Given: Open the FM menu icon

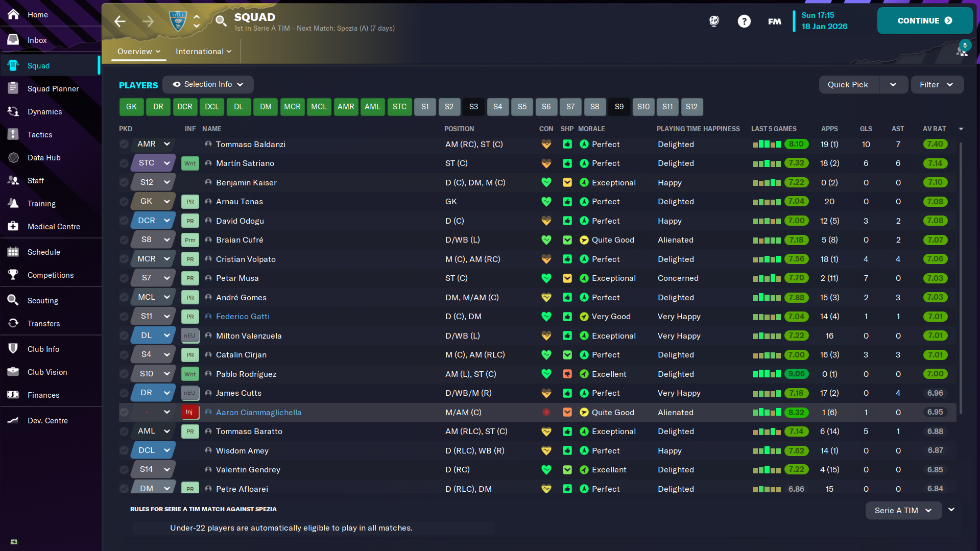Looking at the screenshot, I should [774, 21].
